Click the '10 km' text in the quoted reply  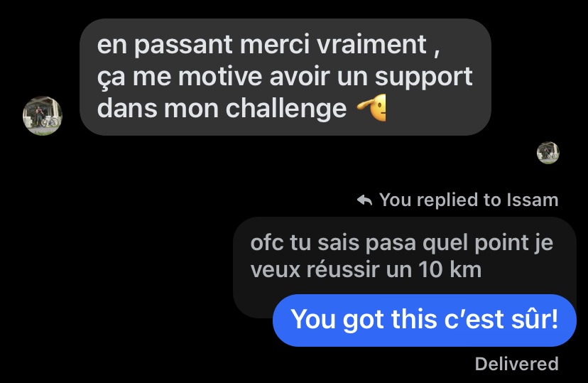point(450,270)
